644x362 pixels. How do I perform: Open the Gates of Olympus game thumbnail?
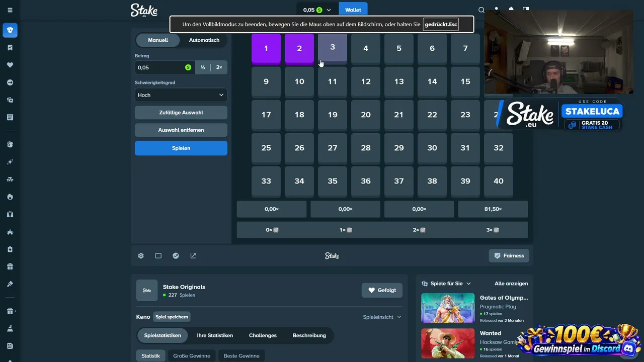(x=448, y=308)
